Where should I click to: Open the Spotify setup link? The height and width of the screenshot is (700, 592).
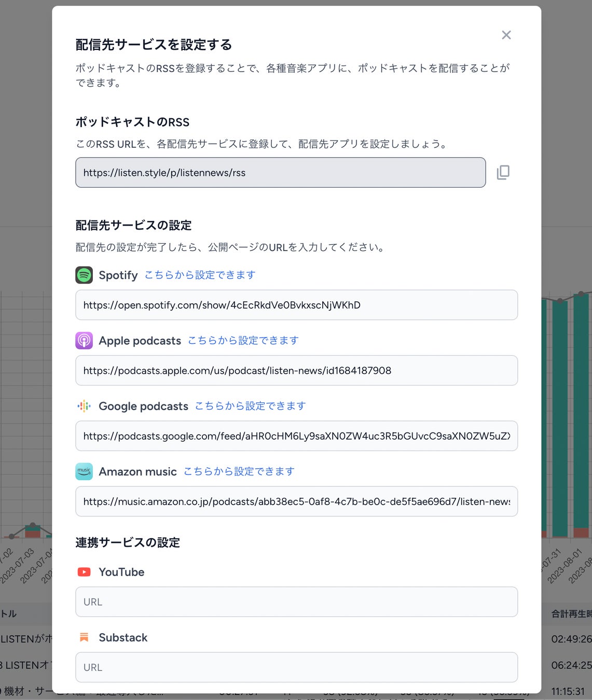coord(200,275)
